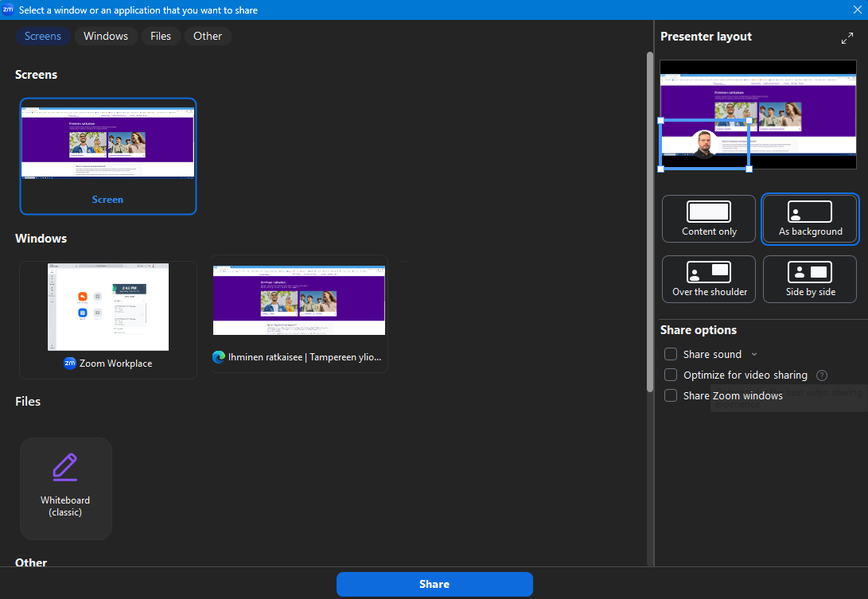Screen dimensions: 868x599
Task: Click the vertical scrollbar of the share list
Action: pos(650,221)
